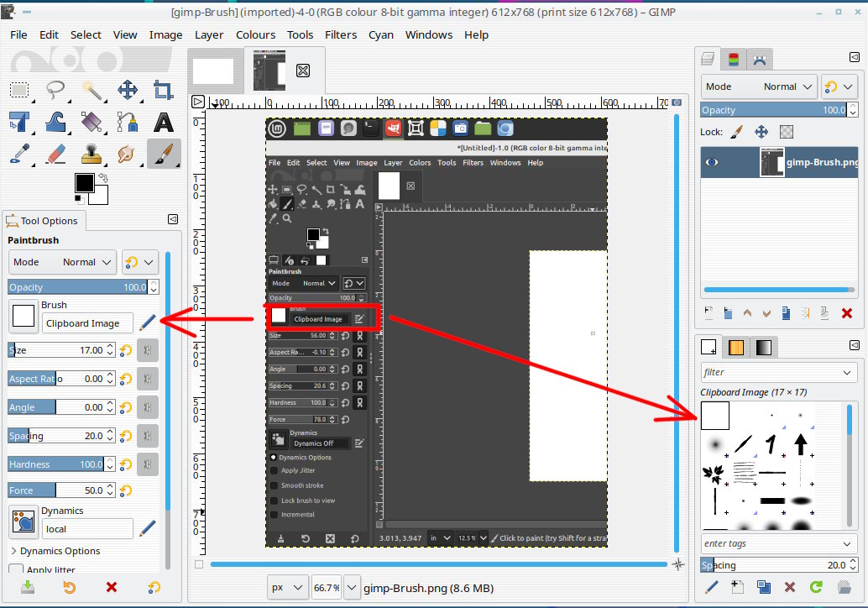The height and width of the screenshot is (608, 868).
Task: Select the Free Select lasso tool
Action: coord(56,91)
